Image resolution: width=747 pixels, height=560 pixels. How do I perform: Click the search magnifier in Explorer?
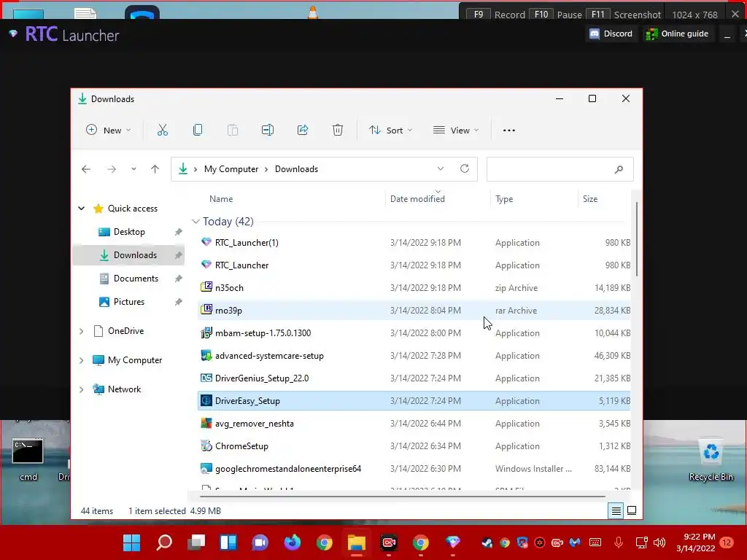pyautogui.click(x=619, y=169)
